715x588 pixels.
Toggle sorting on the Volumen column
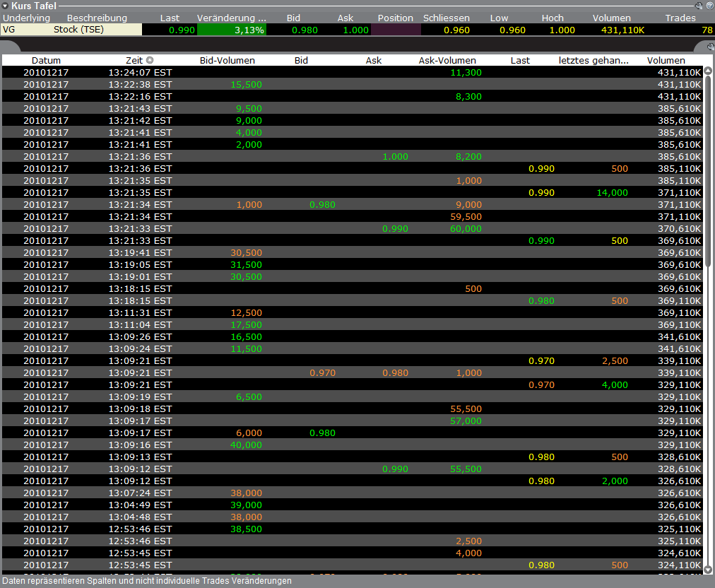click(666, 60)
